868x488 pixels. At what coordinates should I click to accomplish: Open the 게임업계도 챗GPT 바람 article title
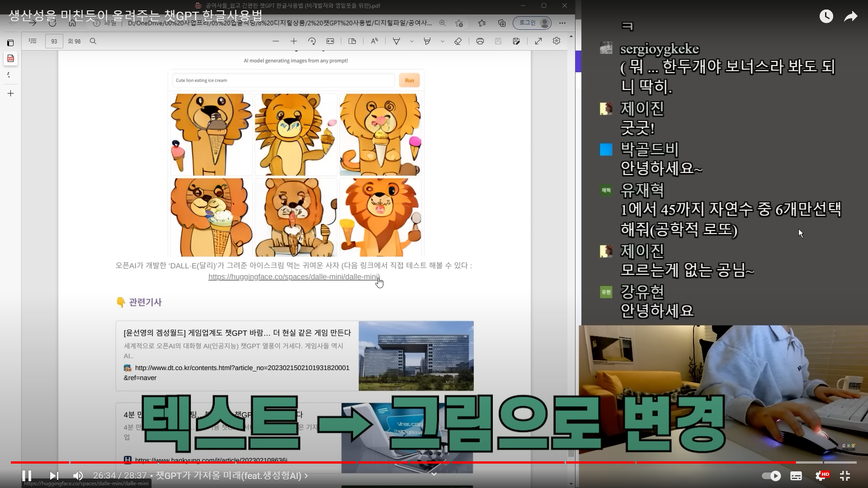[237, 333]
